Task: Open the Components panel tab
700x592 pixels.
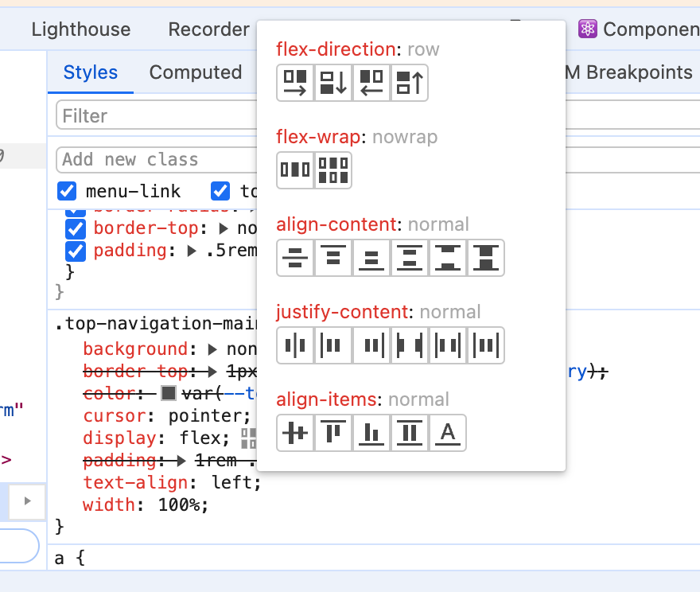Action: tap(640, 29)
